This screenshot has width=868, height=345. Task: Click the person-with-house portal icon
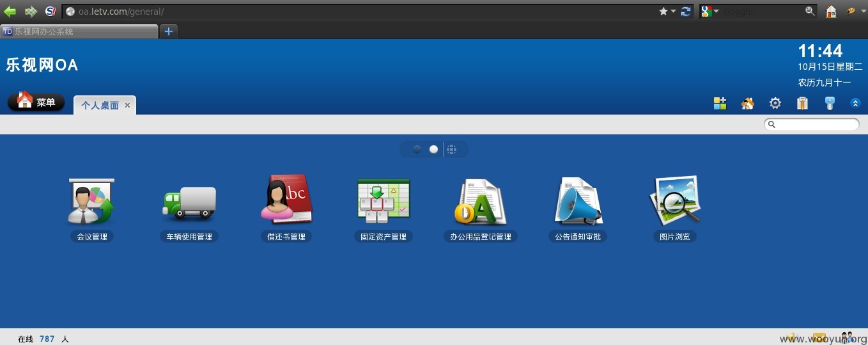(x=747, y=103)
